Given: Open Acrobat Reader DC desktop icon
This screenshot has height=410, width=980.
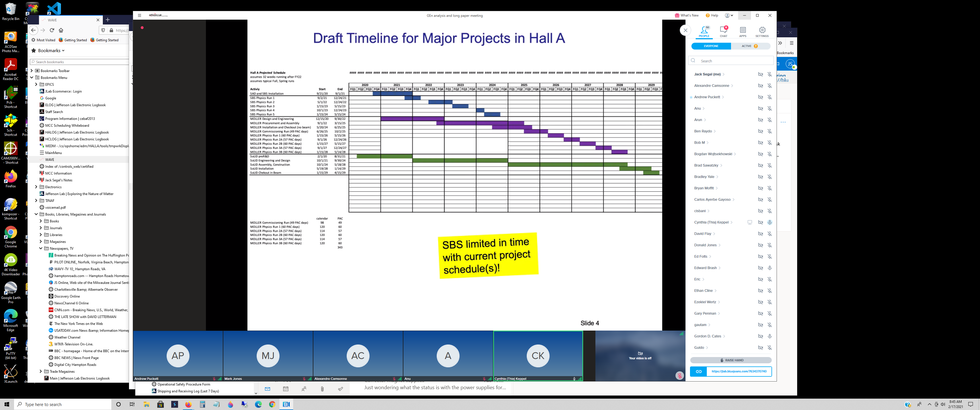Looking at the screenshot, I should (x=11, y=69).
